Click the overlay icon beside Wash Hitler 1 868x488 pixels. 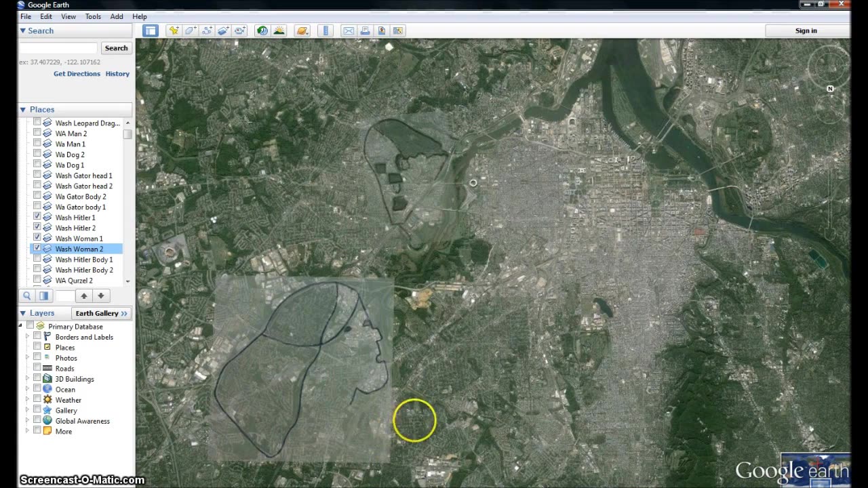click(47, 218)
